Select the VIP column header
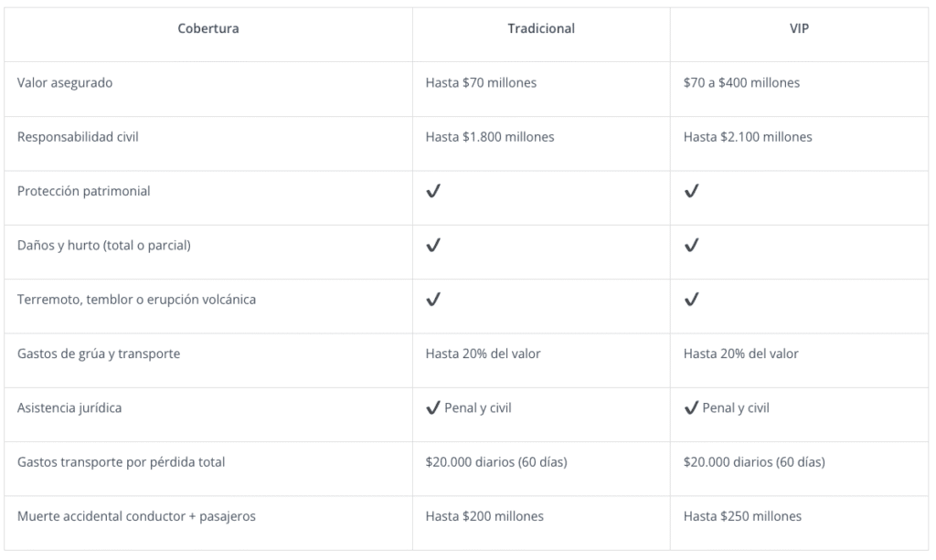This screenshot has height=560, width=936. click(x=800, y=28)
